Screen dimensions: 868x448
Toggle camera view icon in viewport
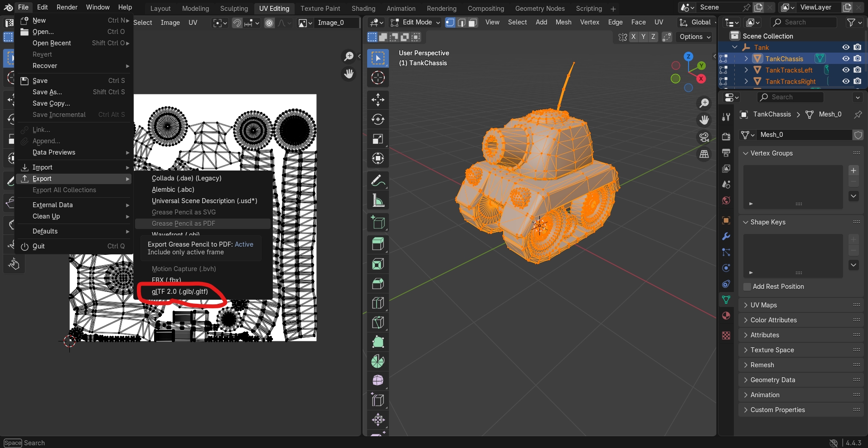coord(704,137)
